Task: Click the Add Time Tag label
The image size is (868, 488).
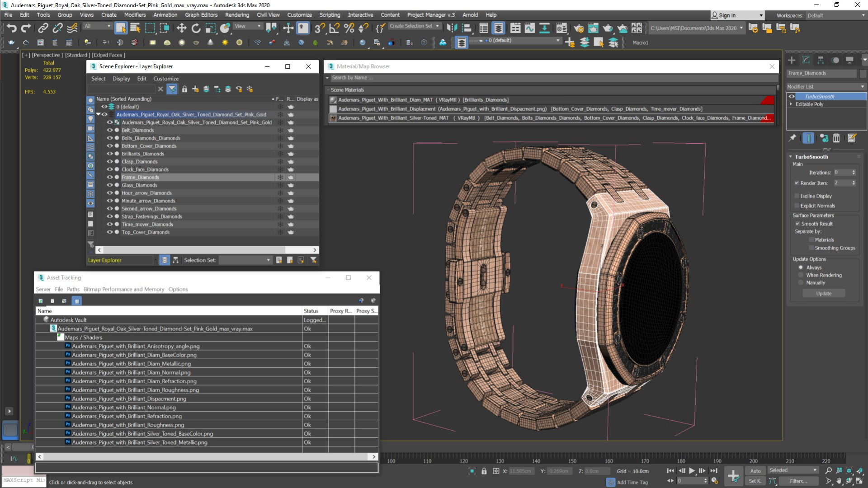Action: 632,483
